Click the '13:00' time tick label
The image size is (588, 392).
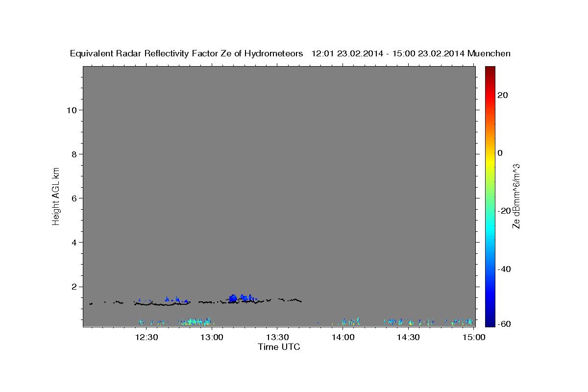212,337
